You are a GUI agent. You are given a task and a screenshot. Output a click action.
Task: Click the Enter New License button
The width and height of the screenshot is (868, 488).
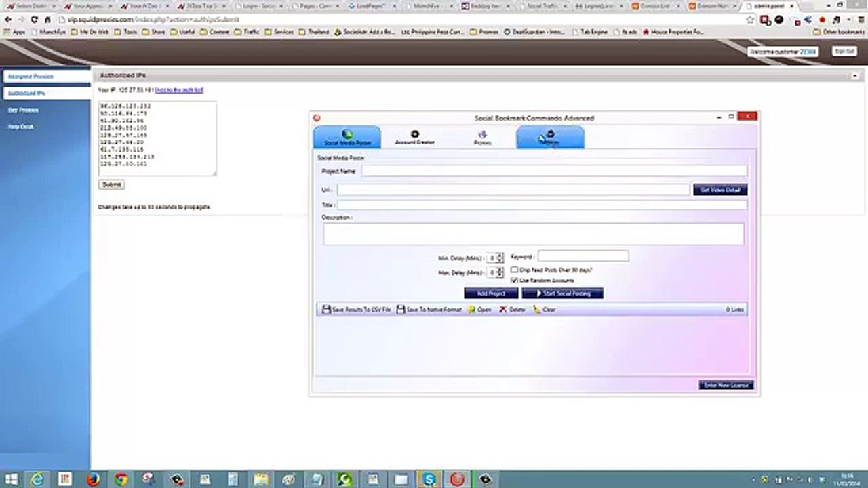[x=726, y=385]
